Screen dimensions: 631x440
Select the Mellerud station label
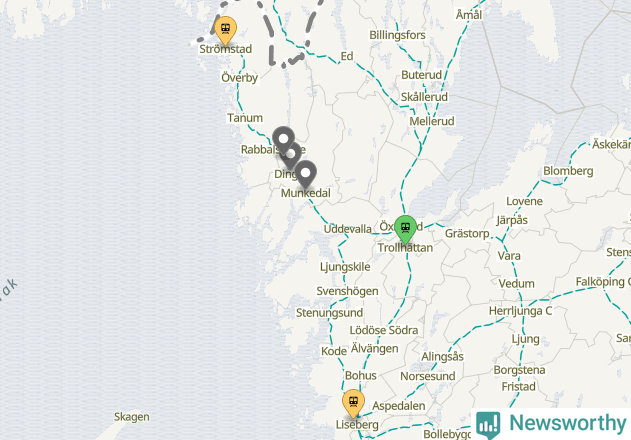[x=432, y=121]
